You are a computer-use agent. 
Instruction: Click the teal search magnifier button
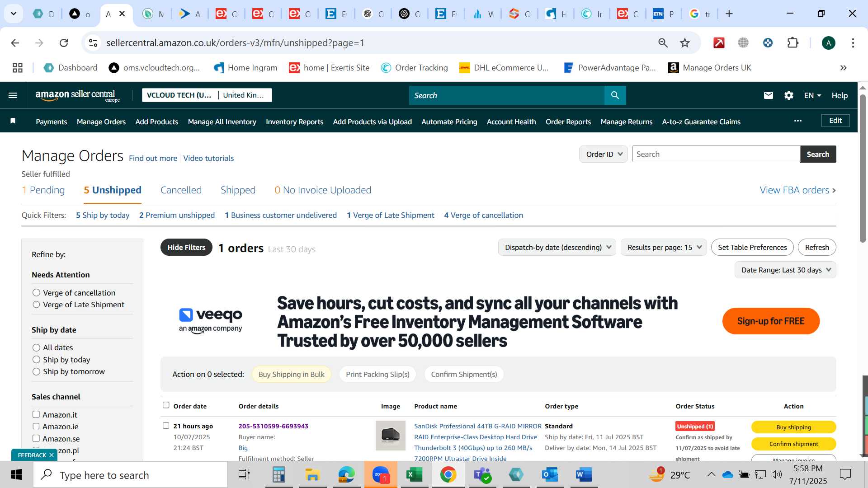pos(615,95)
